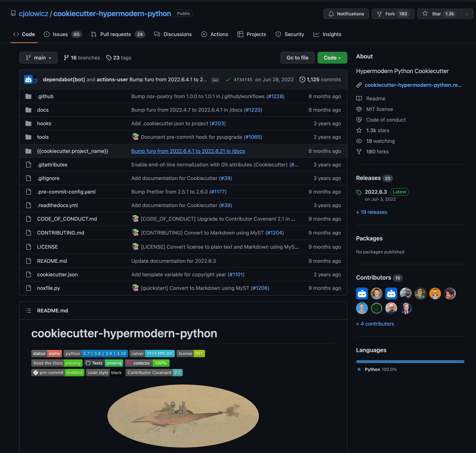Go to the Discussions tab
The image size is (476, 453).
[x=173, y=34]
